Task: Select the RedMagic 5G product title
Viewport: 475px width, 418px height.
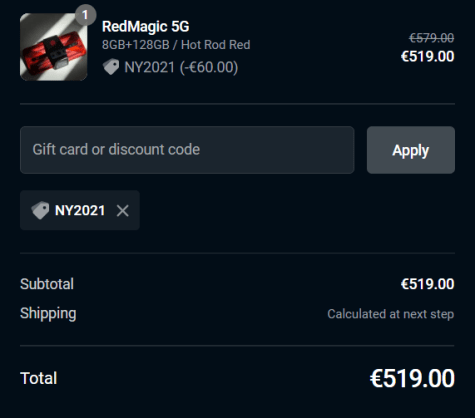Action: (x=146, y=27)
